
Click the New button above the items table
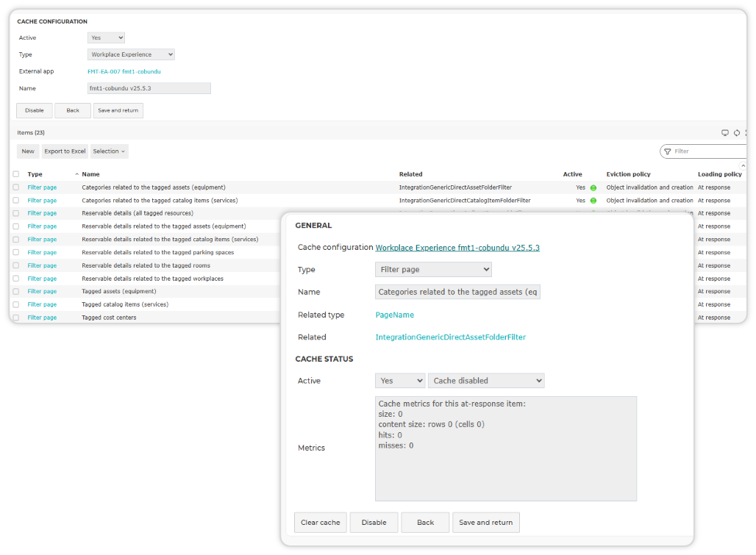point(28,151)
